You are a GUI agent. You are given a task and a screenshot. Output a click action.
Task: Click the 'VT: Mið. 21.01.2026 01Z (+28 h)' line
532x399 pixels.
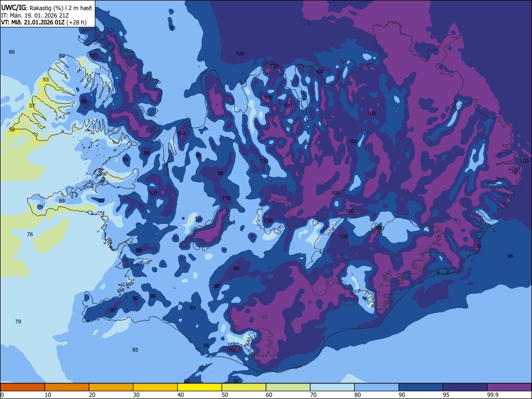44,22
